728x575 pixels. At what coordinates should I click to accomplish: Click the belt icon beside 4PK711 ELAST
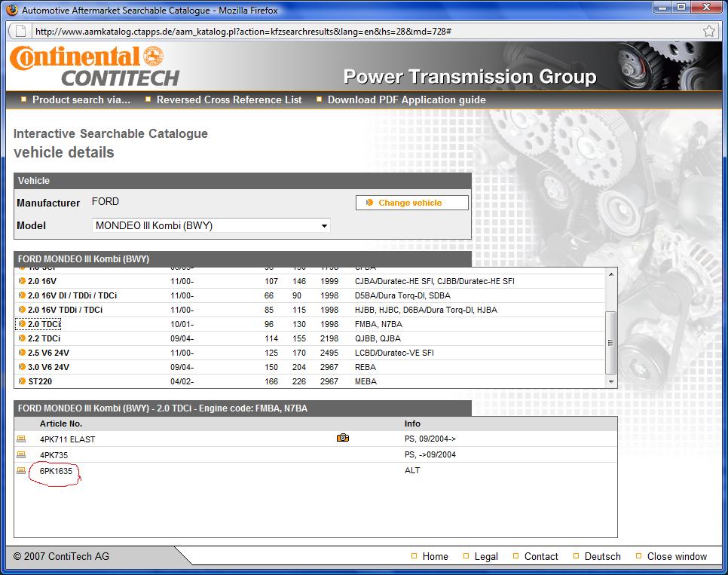tap(21, 439)
